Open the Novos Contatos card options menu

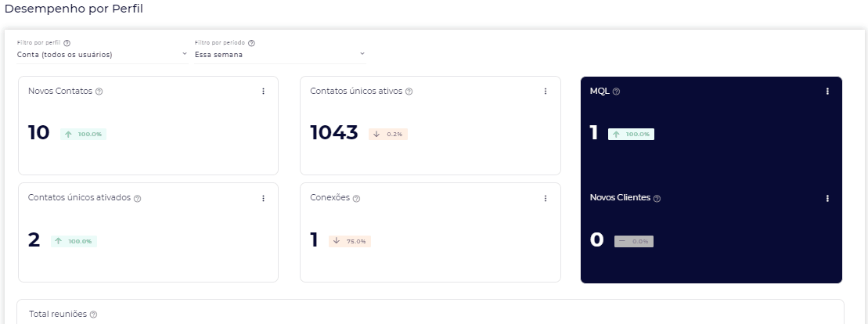click(x=263, y=92)
